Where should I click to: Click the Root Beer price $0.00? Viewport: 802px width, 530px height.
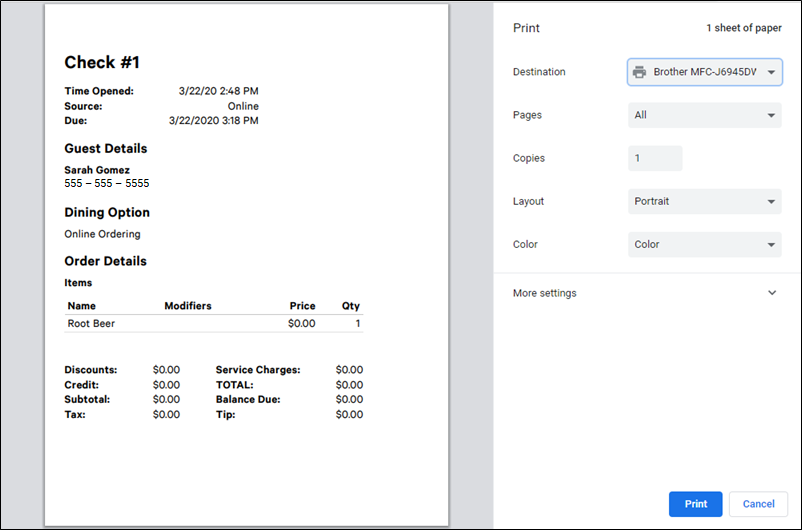click(x=301, y=323)
